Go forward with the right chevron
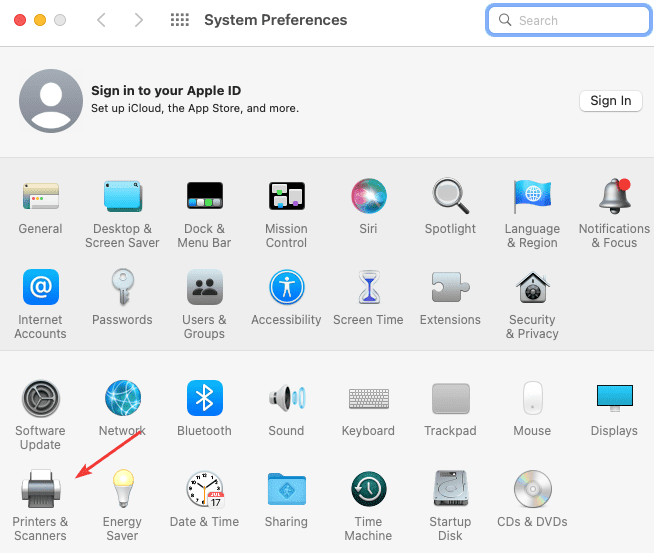Viewport: 654px width, 553px height. click(138, 20)
